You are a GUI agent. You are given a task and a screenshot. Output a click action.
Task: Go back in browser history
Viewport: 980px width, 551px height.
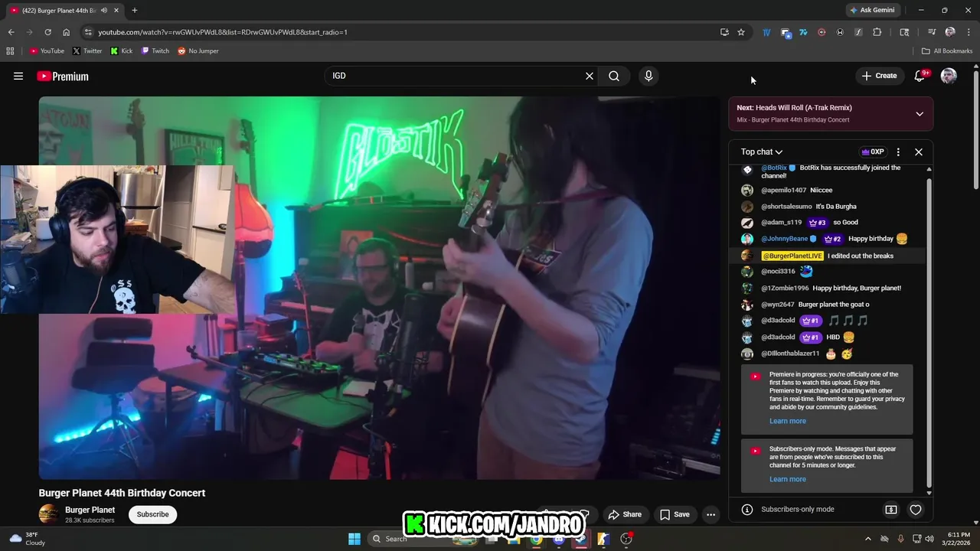[11, 32]
